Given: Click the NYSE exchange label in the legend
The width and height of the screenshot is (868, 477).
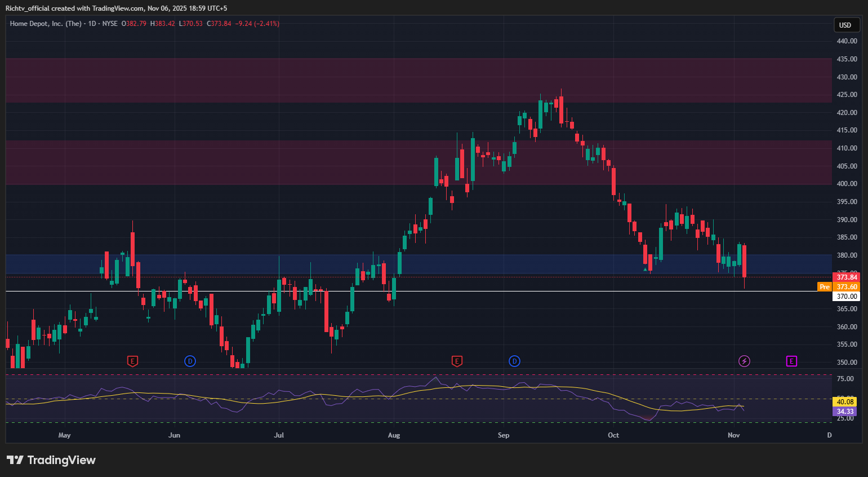Looking at the screenshot, I should point(110,24).
